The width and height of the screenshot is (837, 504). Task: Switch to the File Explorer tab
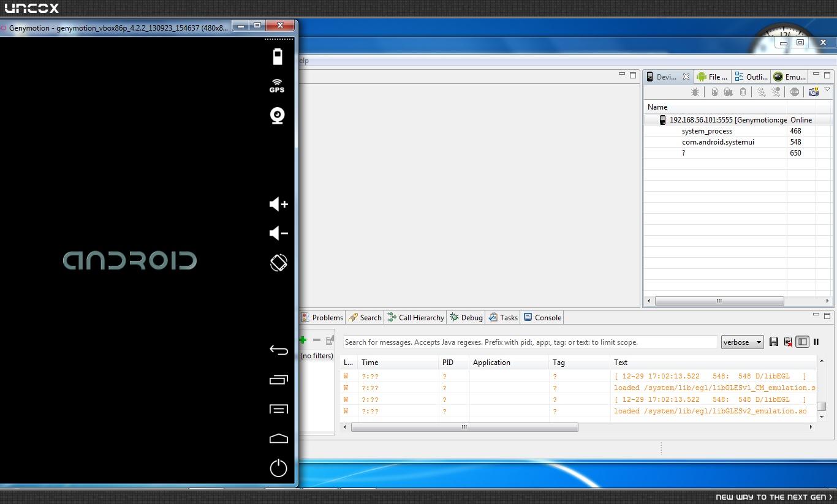click(712, 77)
